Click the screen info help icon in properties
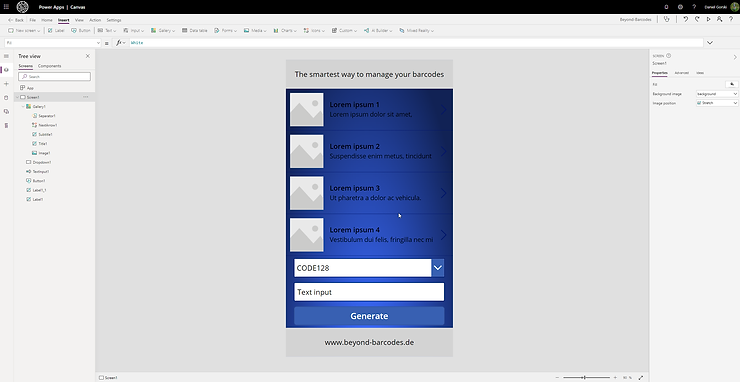Viewport: 740px width, 382px height. tap(668, 56)
